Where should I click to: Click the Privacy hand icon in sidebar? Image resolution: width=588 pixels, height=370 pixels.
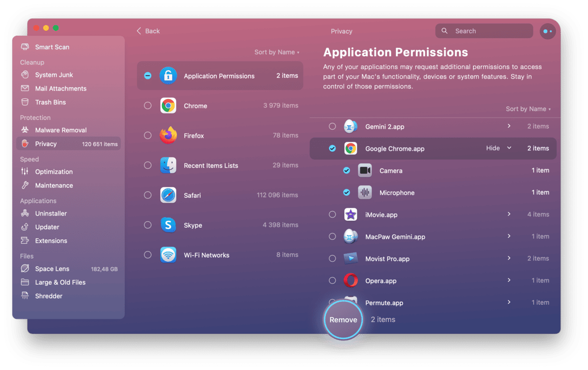(25, 144)
